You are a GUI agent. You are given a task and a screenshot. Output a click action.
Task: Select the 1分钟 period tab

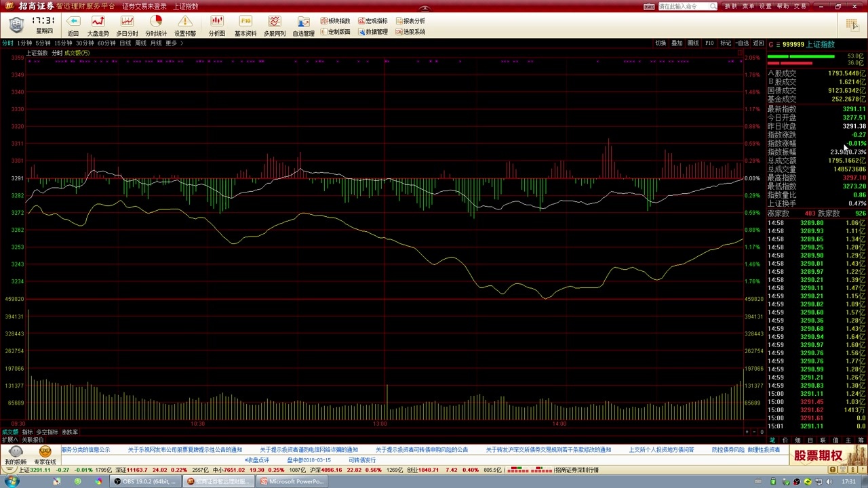(x=24, y=43)
